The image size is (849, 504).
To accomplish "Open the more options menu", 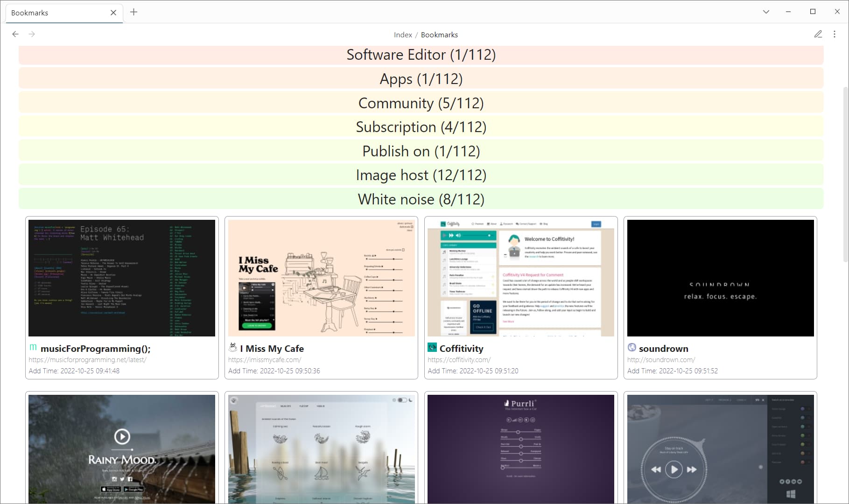I will pos(835,34).
